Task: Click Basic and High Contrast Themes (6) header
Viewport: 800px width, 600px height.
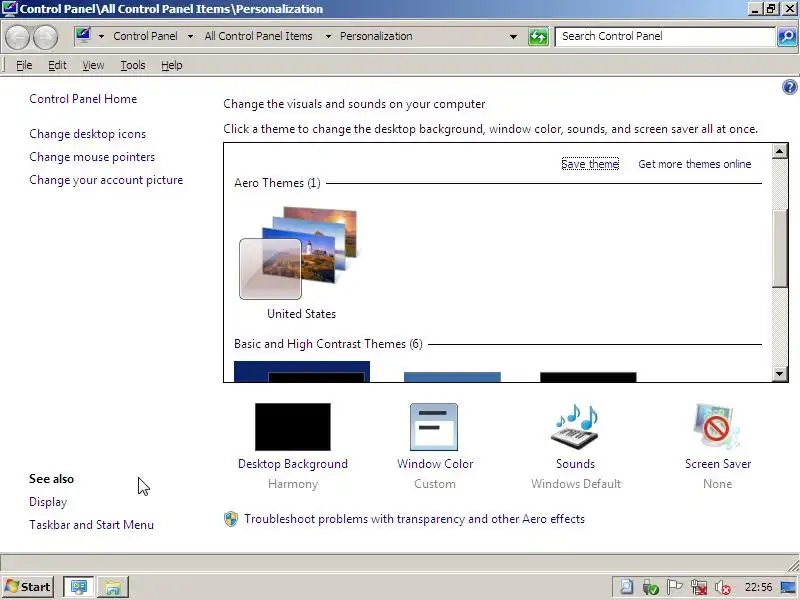Action: click(x=328, y=344)
